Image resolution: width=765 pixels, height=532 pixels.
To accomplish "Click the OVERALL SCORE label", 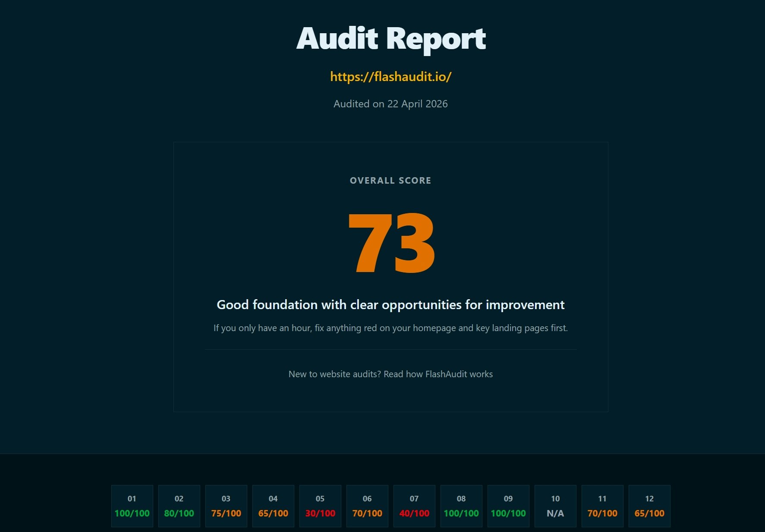I will pos(390,180).
